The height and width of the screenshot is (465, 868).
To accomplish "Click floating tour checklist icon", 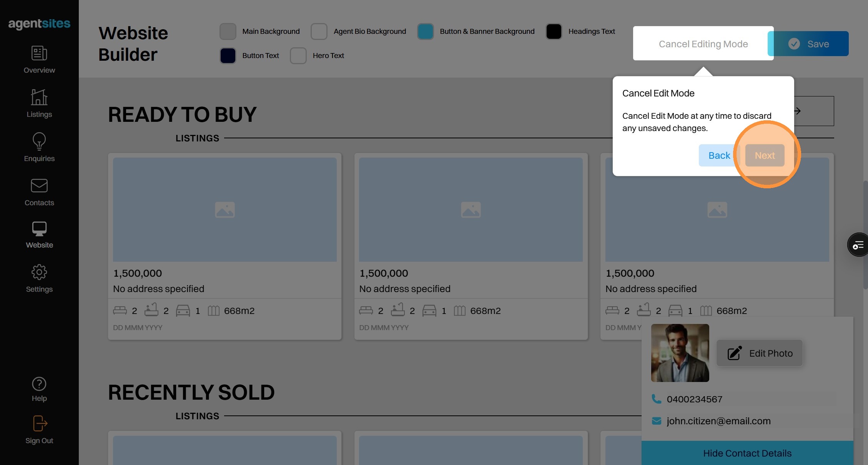I will (x=858, y=245).
